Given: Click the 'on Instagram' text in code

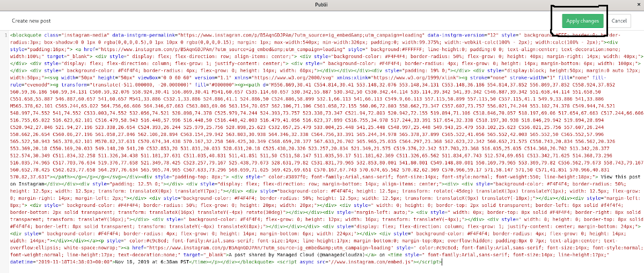Looking at the screenshot, I should tap(26, 184).
